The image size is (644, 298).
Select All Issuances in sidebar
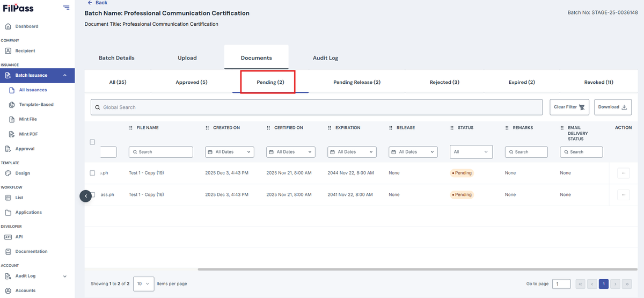tap(33, 90)
